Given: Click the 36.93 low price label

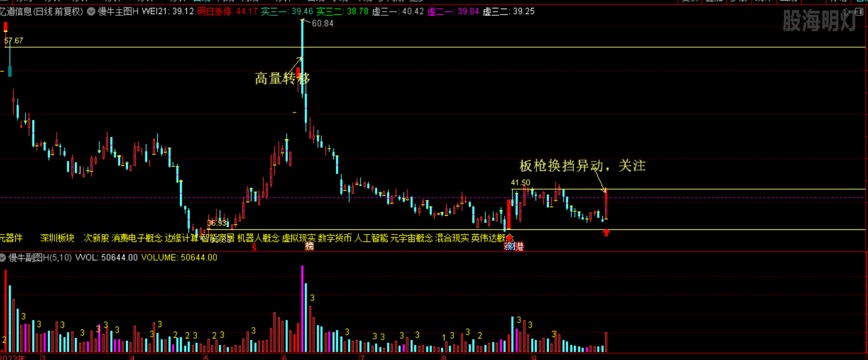Looking at the screenshot, I should (x=217, y=223).
